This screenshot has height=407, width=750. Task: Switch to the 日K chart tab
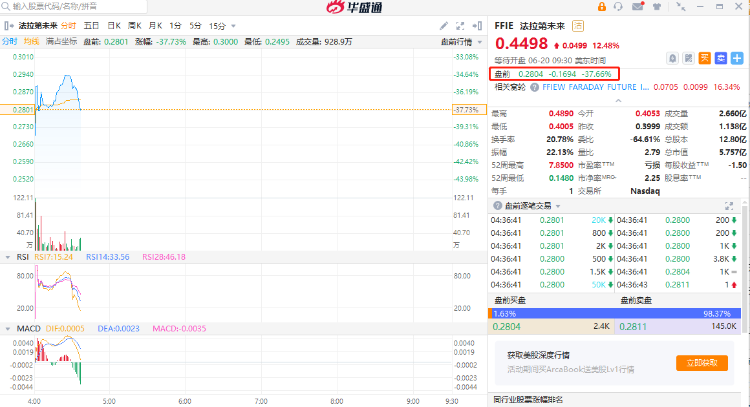click(112, 24)
